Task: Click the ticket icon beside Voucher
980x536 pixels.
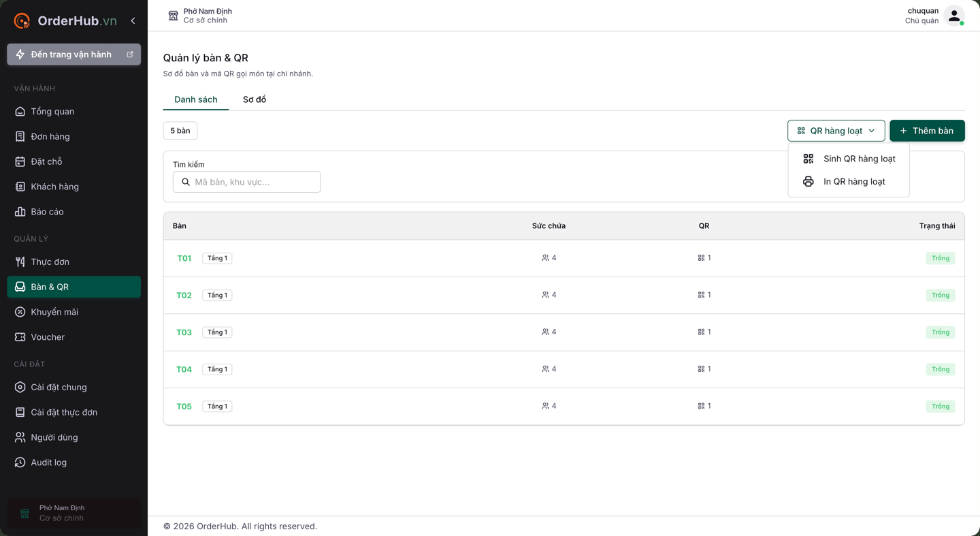Action: (x=20, y=337)
